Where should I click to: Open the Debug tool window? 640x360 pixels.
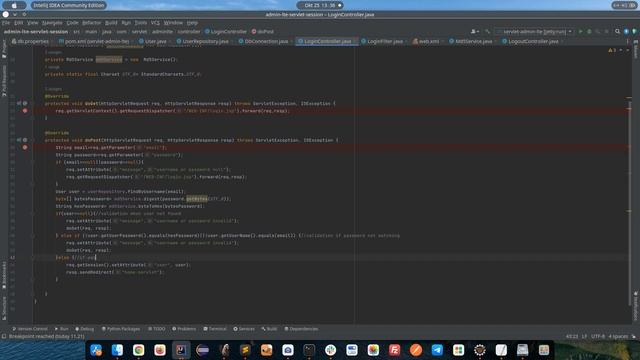[84, 329]
